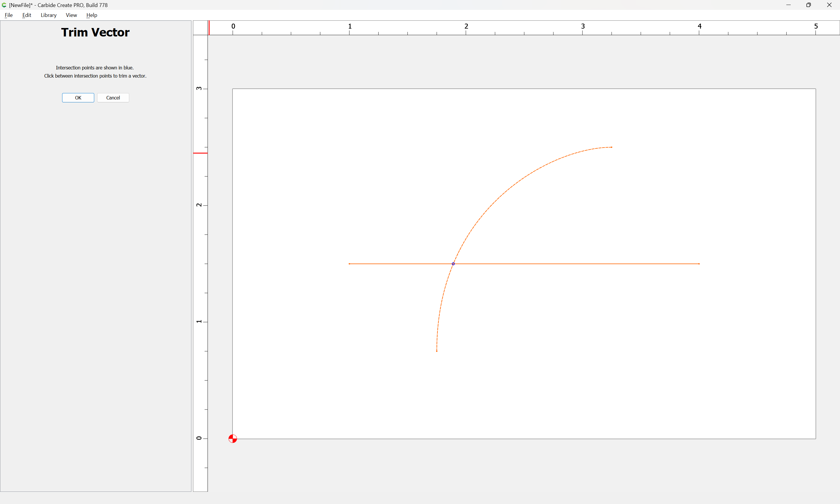Click the blue intersection point on canvas
The image size is (840, 504).
click(453, 264)
